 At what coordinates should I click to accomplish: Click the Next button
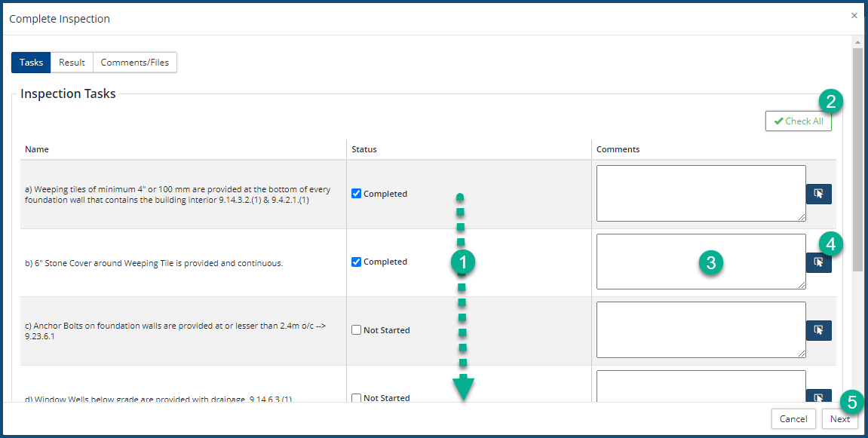point(839,419)
